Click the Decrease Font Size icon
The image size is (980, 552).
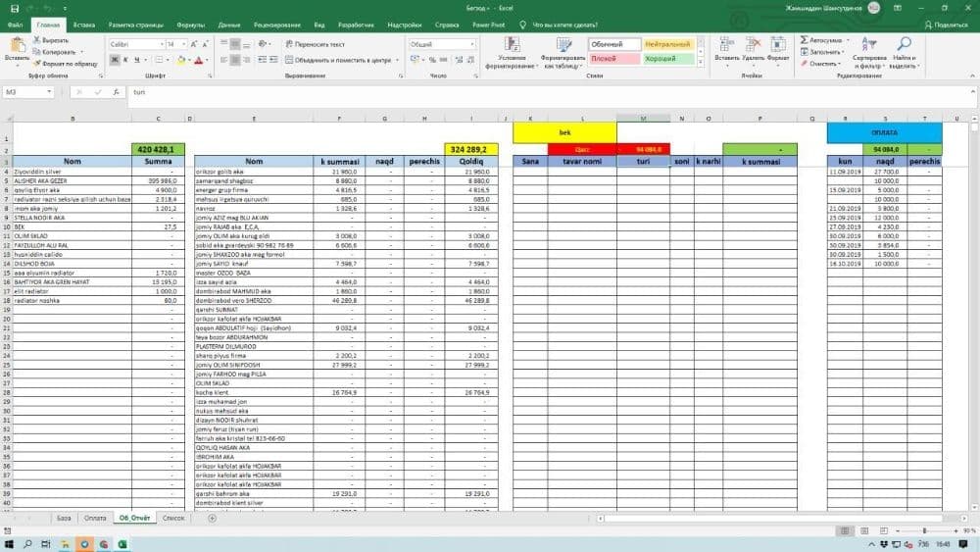[205, 44]
